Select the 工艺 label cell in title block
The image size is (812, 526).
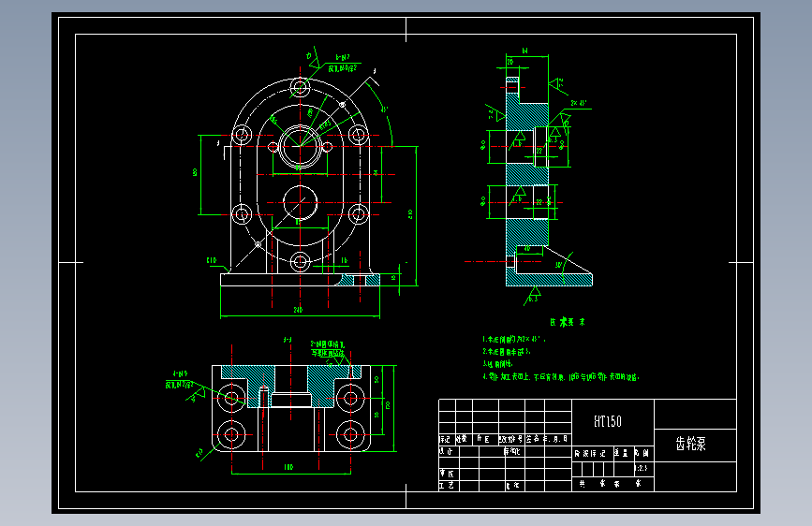tap(447, 486)
